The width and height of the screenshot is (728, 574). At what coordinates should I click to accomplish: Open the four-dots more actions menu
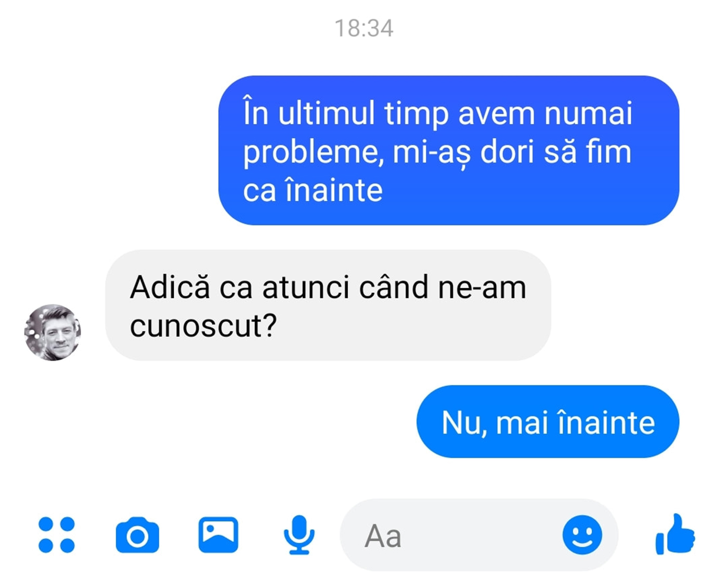[57, 534]
